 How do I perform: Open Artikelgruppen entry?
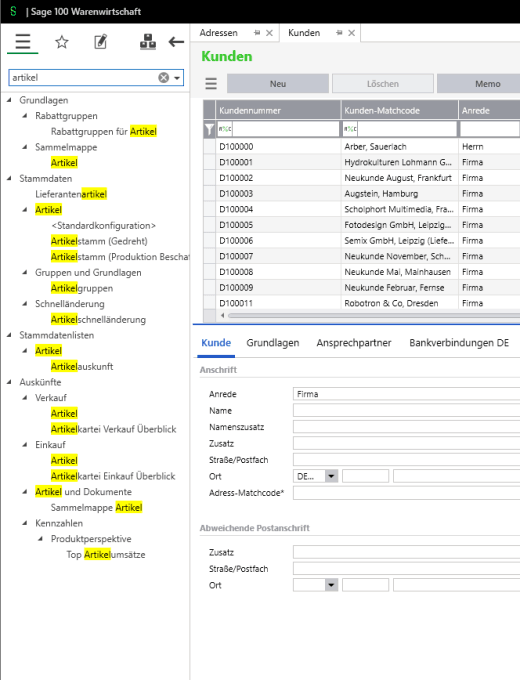[82, 288]
